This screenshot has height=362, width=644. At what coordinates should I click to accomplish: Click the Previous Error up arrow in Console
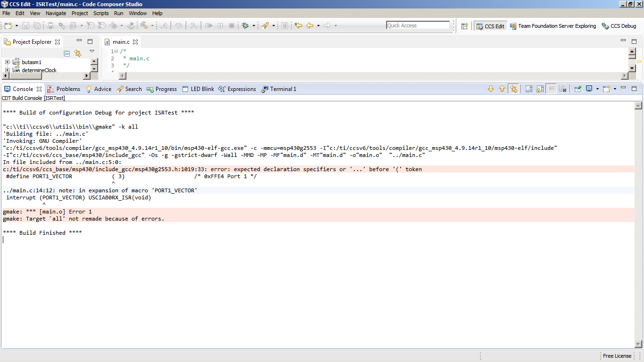pyautogui.click(x=502, y=89)
